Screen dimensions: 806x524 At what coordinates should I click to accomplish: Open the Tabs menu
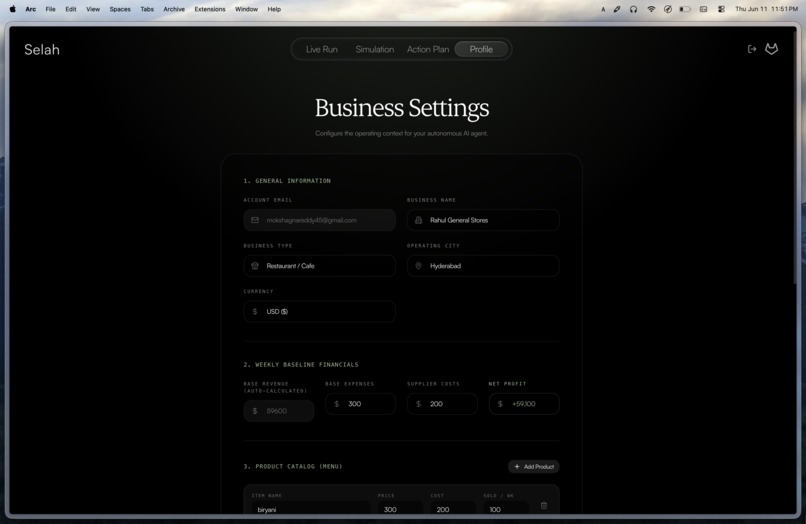147,9
